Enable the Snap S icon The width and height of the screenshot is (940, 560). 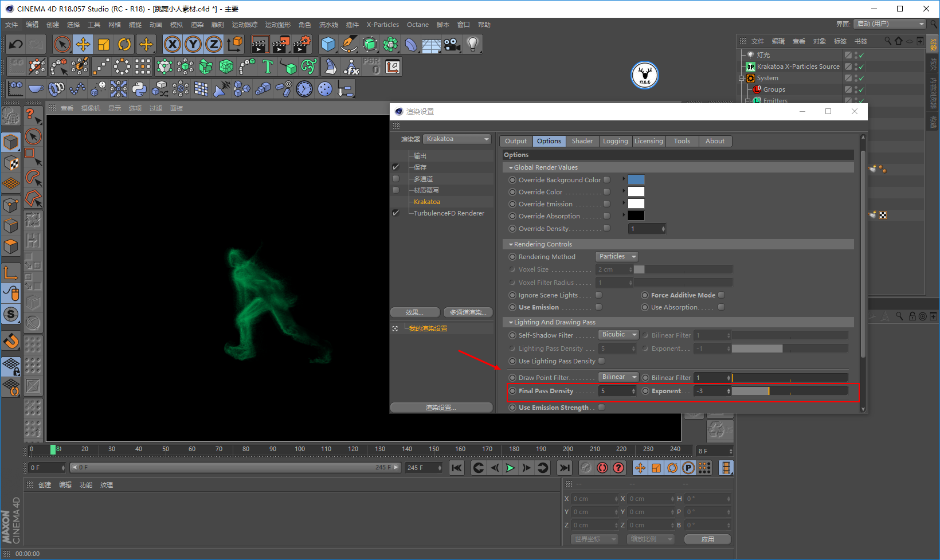[11, 314]
